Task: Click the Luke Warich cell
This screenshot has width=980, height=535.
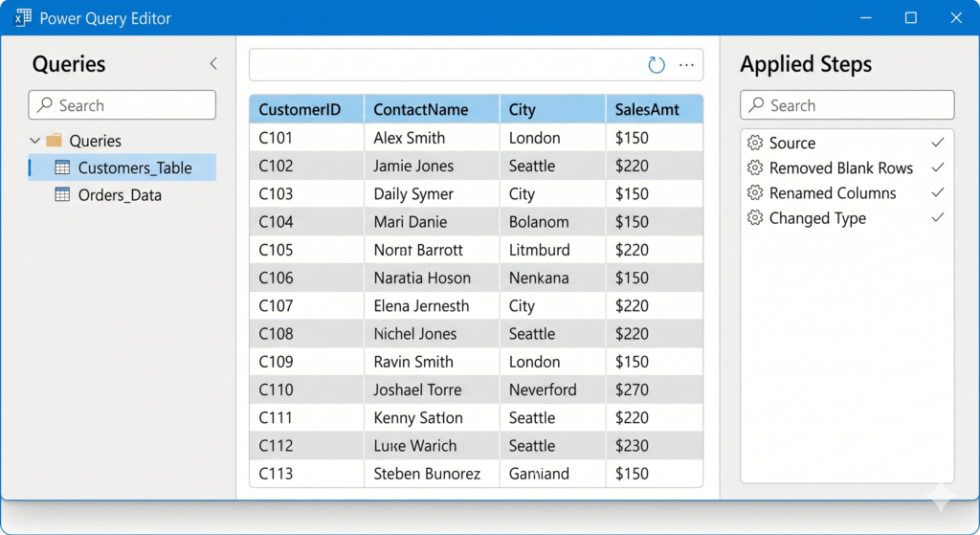Action: pyautogui.click(x=432, y=446)
